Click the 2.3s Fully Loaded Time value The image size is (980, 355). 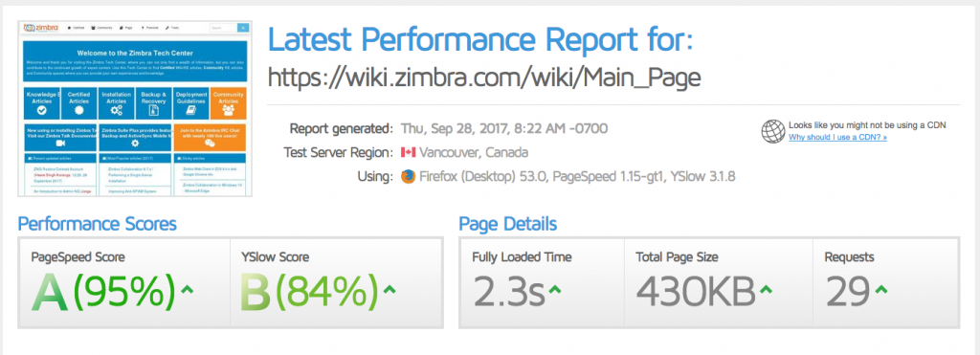coord(509,293)
